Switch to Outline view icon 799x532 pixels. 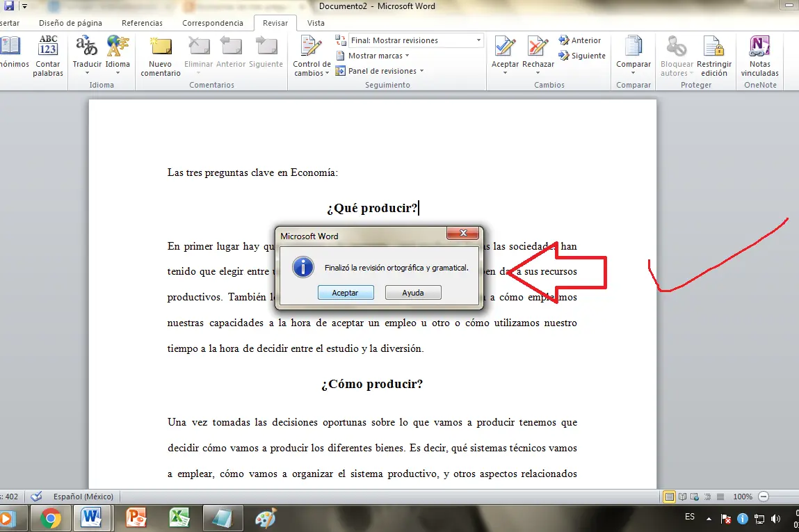point(707,497)
